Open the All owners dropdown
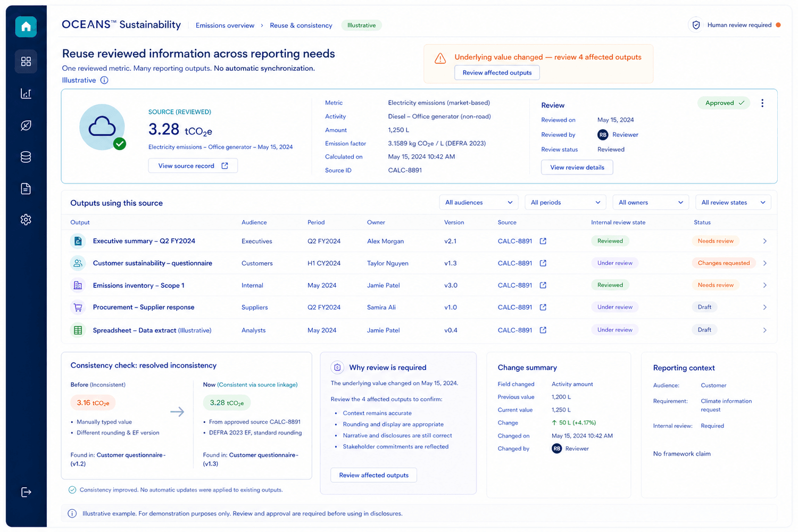The image size is (798, 532). (x=651, y=202)
